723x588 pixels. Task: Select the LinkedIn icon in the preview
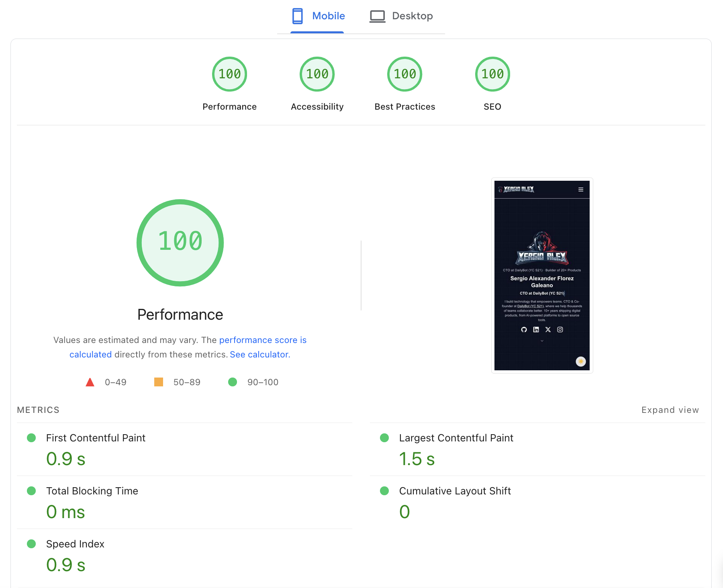tap(536, 329)
